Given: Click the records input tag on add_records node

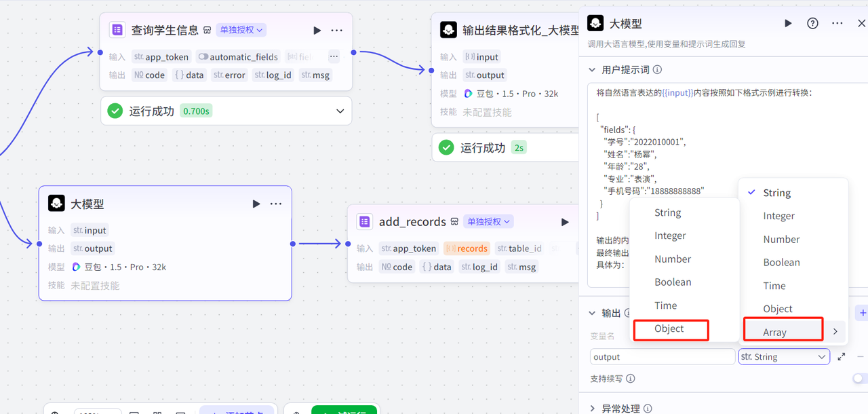Looking at the screenshot, I should 467,248.
